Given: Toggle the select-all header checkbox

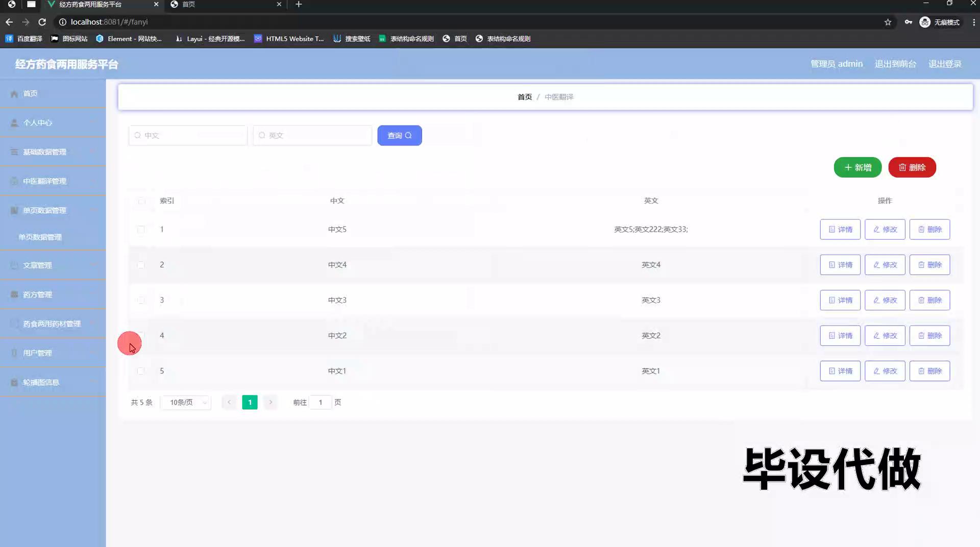Looking at the screenshot, I should pyautogui.click(x=141, y=201).
